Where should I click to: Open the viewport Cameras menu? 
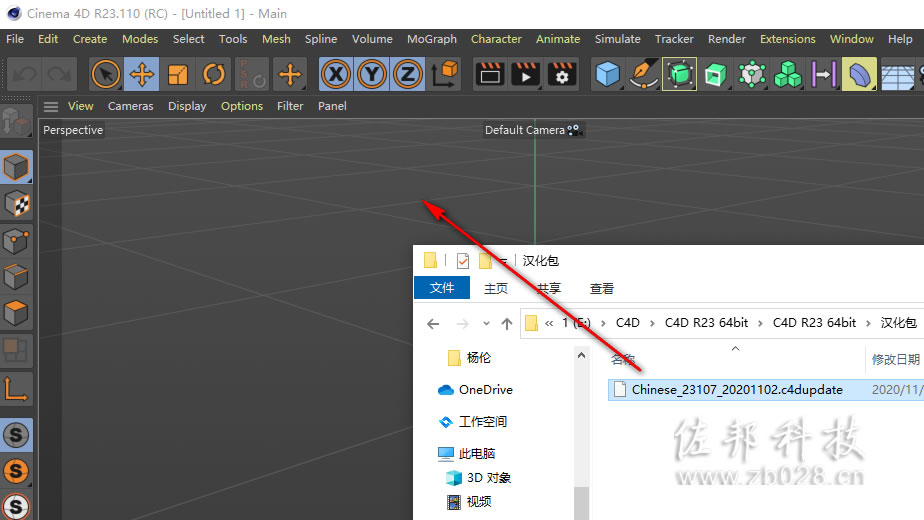coord(130,106)
